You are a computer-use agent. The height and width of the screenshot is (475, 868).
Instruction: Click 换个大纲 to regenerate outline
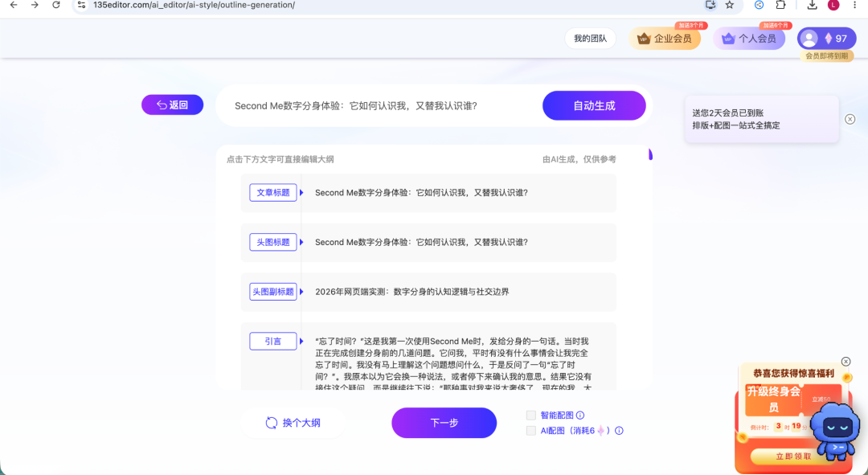293,423
